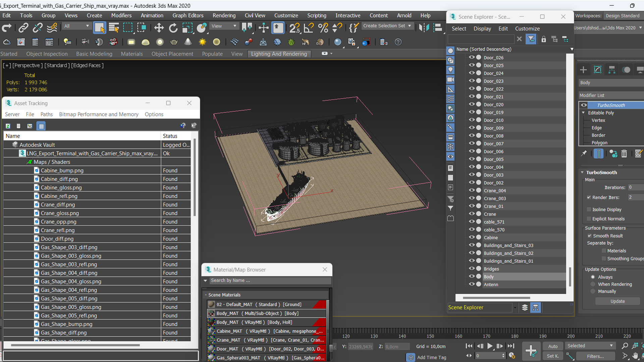
Task: Click the Auto key button
Action: (553, 346)
